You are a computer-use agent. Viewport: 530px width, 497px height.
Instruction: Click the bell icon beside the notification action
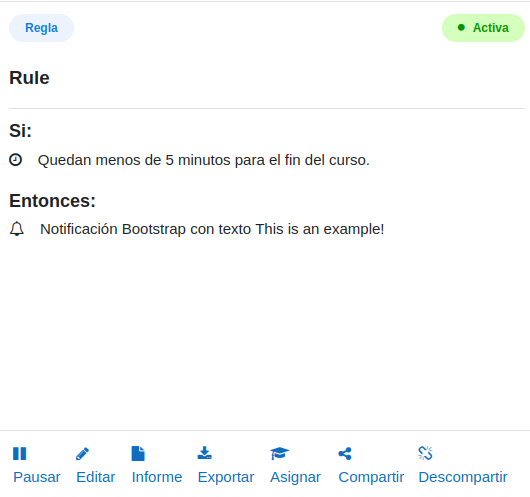point(17,229)
